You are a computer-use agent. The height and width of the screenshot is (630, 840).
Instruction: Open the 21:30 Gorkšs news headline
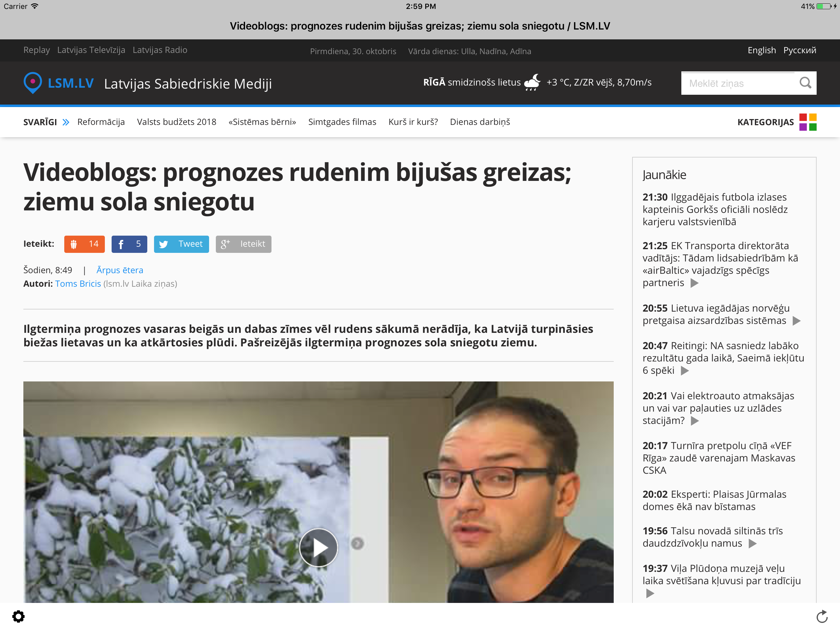(715, 209)
